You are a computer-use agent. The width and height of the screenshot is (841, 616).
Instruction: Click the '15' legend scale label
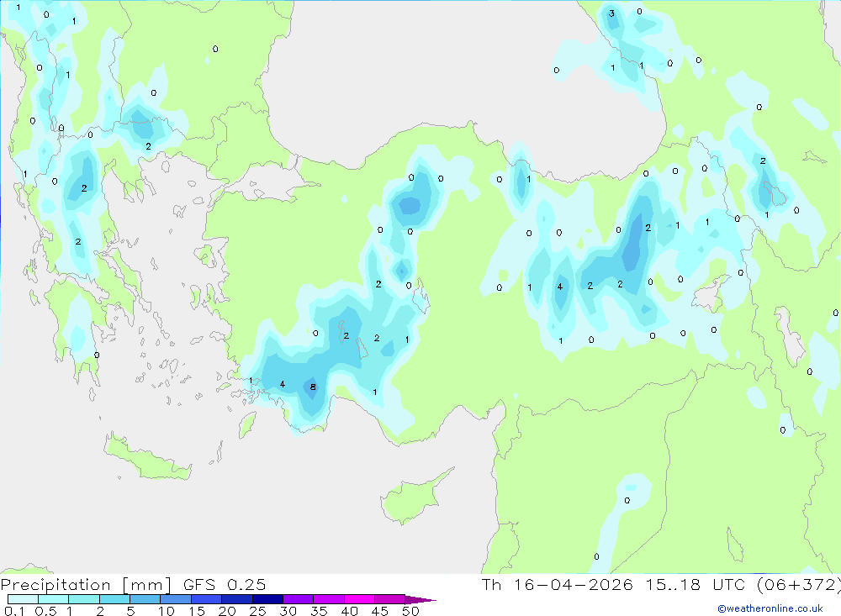(x=197, y=611)
